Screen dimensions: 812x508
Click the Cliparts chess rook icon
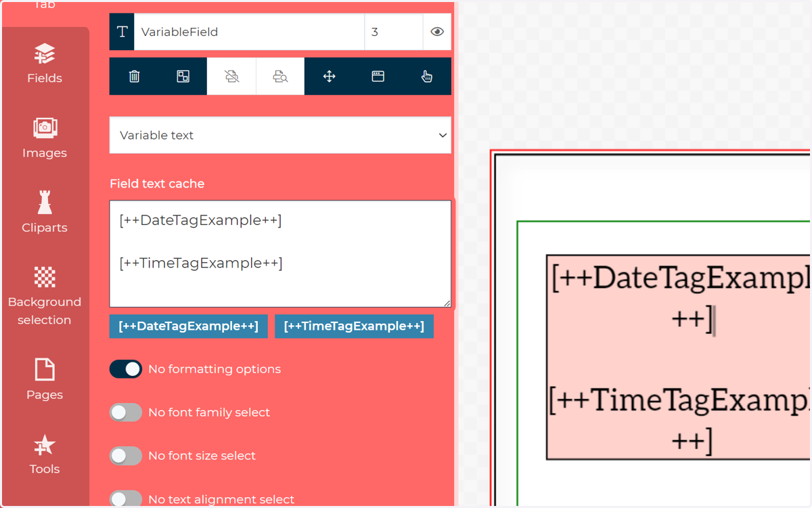(45, 202)
